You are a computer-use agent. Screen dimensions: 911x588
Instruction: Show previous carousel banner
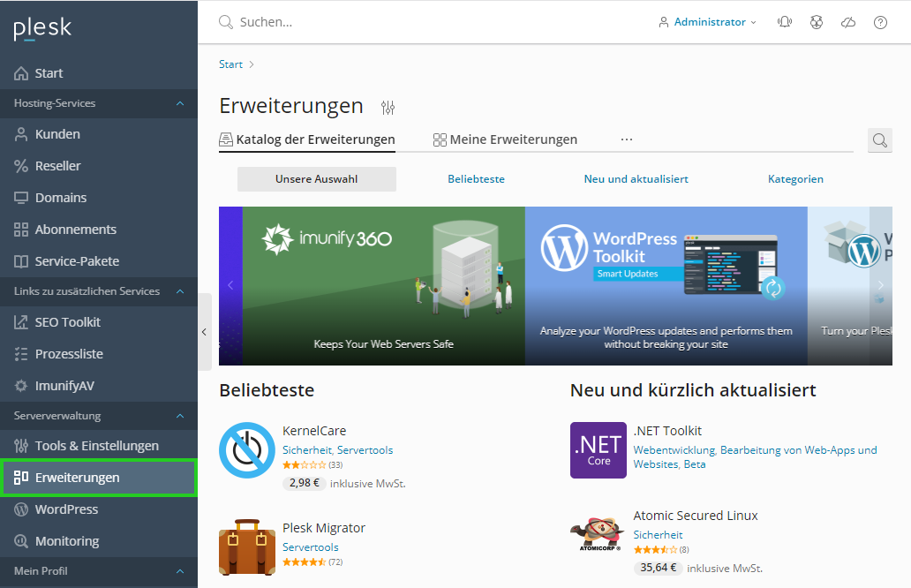[x=230, y=285]
